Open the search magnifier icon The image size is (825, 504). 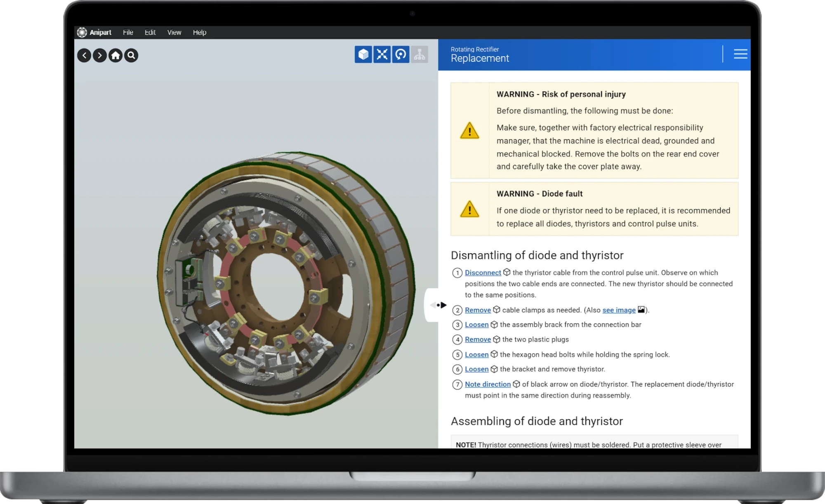(131, 55)
